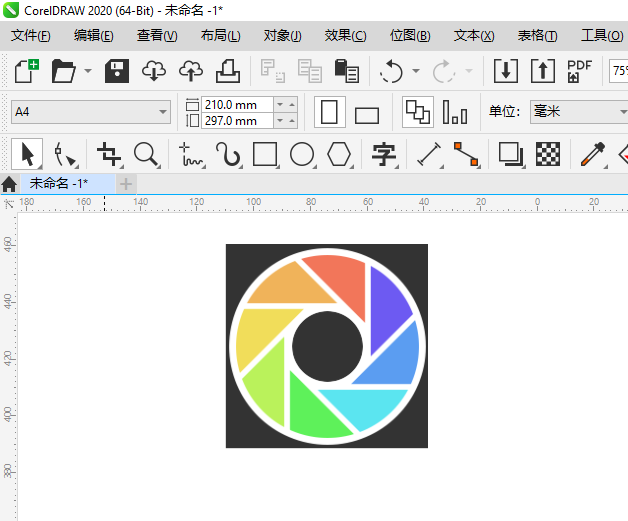
Task: Toggle Landscape page orientation
Action: (367, 115)
